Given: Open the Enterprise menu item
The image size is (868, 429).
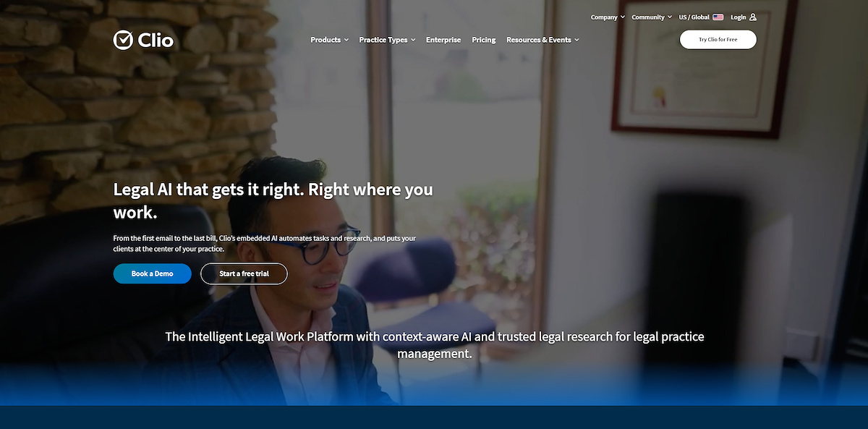Looking at the screenshot, I should point(443,40).
